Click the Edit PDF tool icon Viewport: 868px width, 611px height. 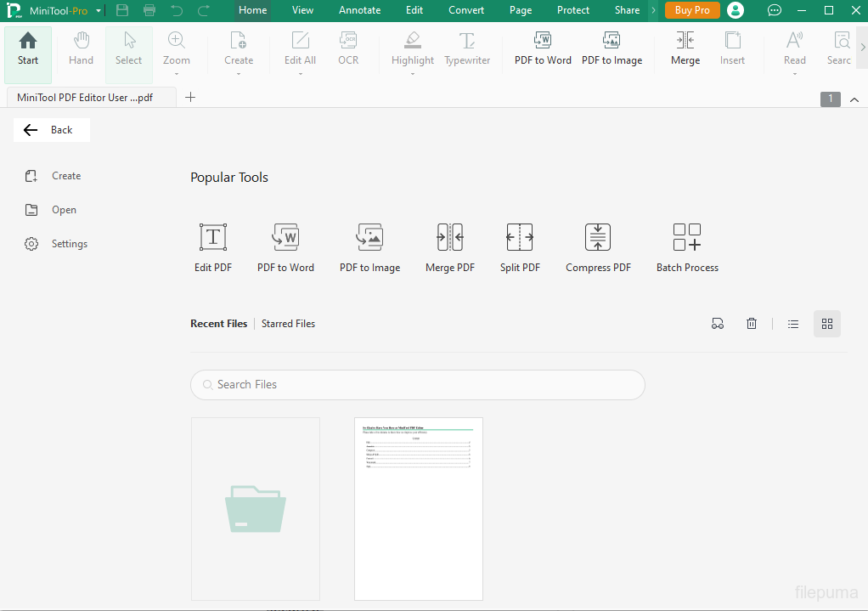(x=212, y=237)
